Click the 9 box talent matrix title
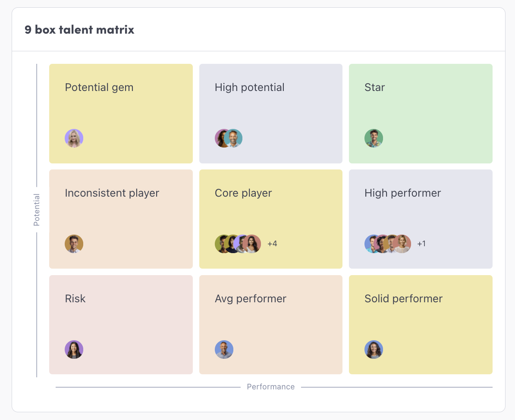Image resolution: width=515 pixels, height=420 pixels. (x=79, y=30)
